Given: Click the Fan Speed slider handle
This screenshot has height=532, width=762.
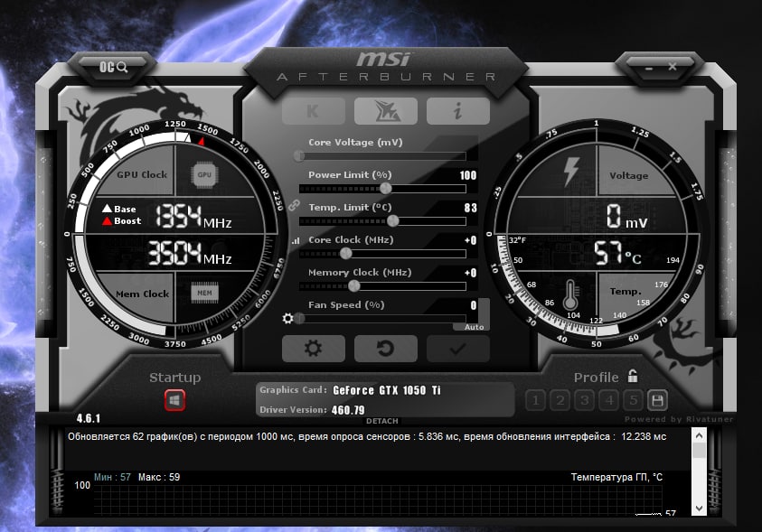Looking at the screenshot, I should 299,319.
